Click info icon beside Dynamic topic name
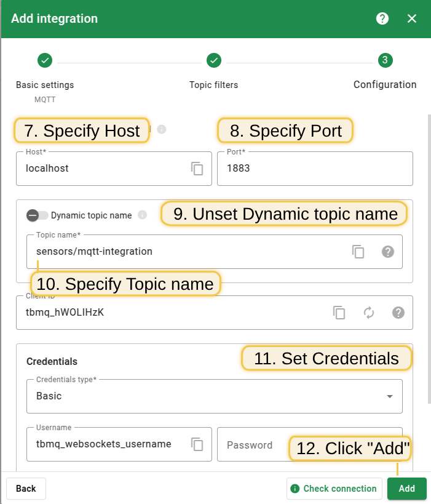Image resolution: width=431 pixels, height=504 pixels. coord(142,215)
